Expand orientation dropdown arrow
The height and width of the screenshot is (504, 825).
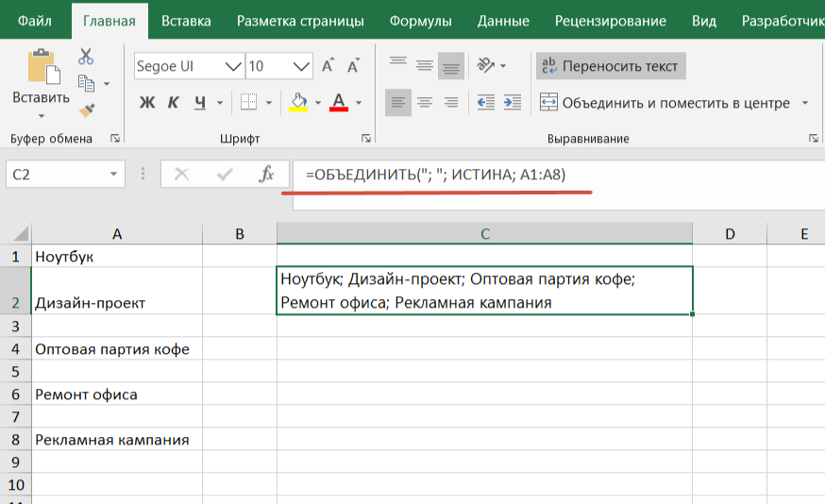pos(503,66)
